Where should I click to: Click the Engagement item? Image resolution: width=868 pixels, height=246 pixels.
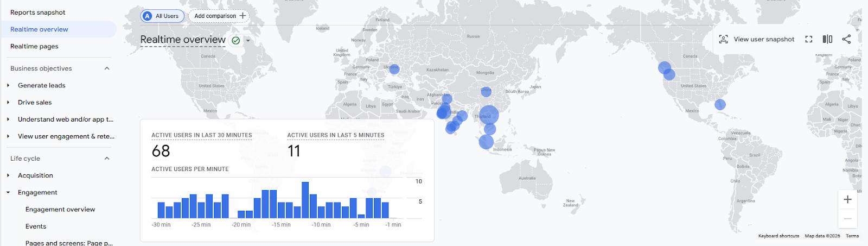point(37,192)
